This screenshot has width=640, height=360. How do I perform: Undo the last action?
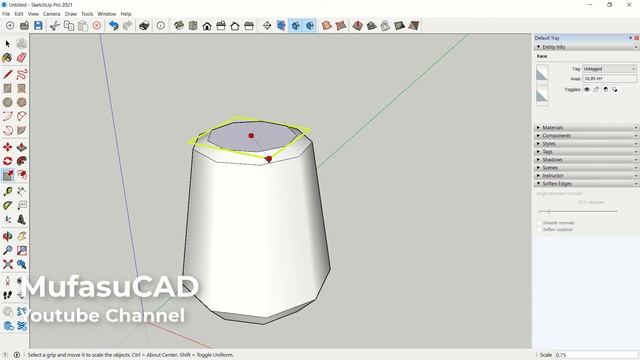point(113,26)
